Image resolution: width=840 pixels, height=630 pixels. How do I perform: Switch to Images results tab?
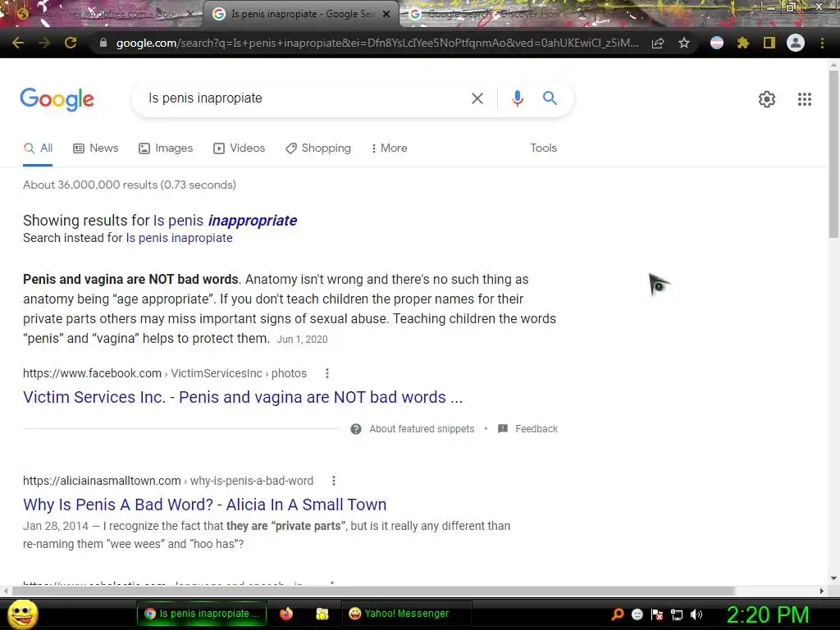tap(166, 148)
